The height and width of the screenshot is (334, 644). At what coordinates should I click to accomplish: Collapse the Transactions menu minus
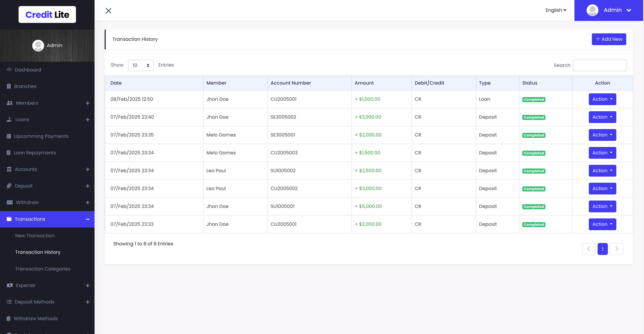[x=87, y=219]
